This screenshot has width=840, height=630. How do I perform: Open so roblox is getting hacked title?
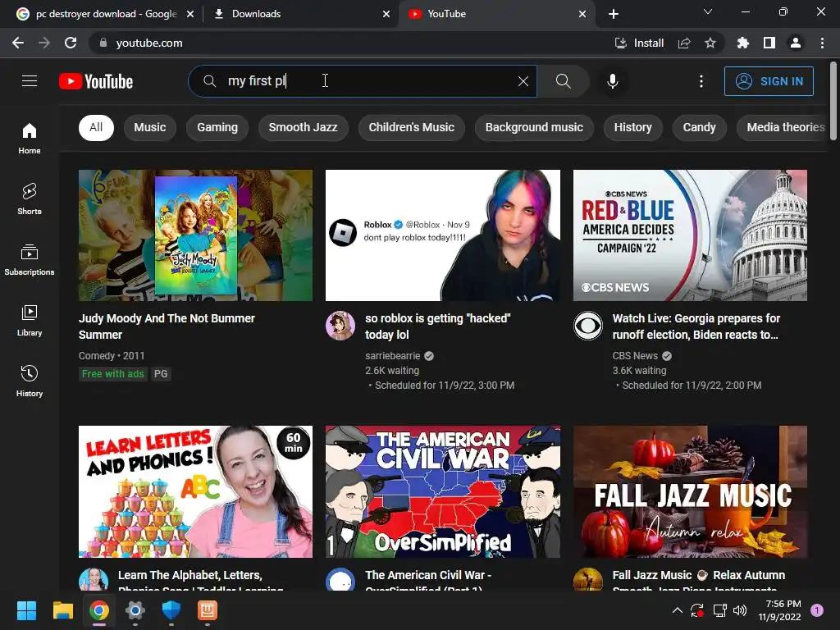point(438,326)
